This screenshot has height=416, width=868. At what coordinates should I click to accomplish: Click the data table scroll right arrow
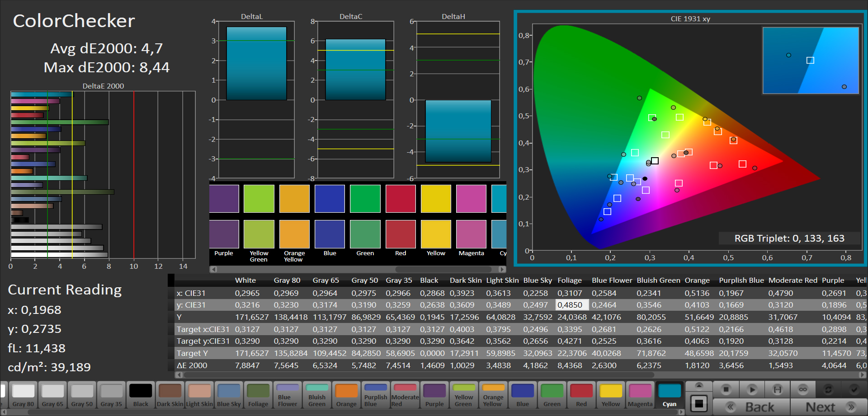click(863, 374)
